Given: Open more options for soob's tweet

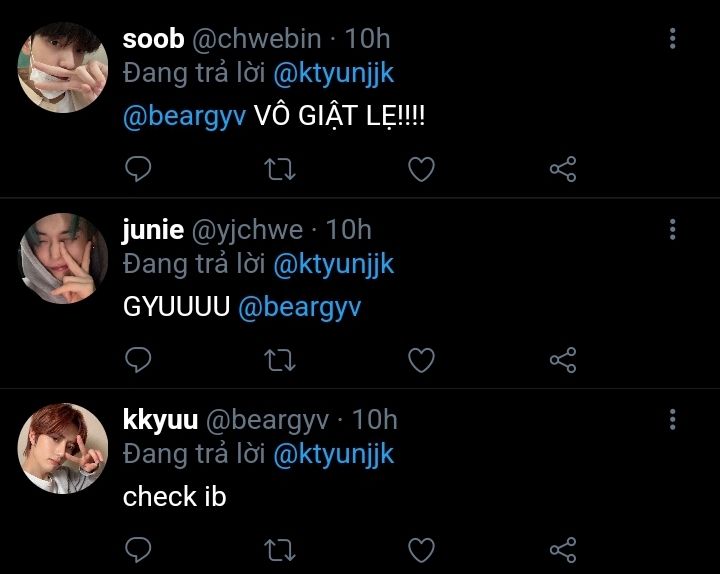Looking at the screenshot, I should pyautogui.click(x=672, y=39).
